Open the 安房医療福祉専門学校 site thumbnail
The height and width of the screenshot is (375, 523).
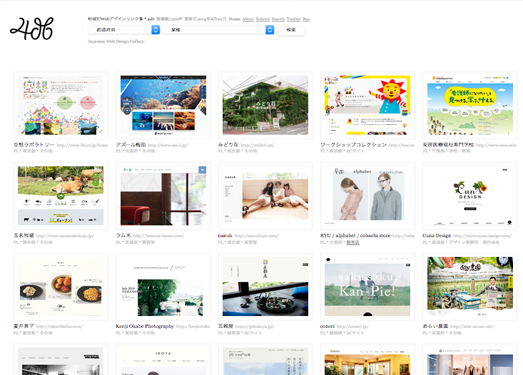tap(470, 105)
